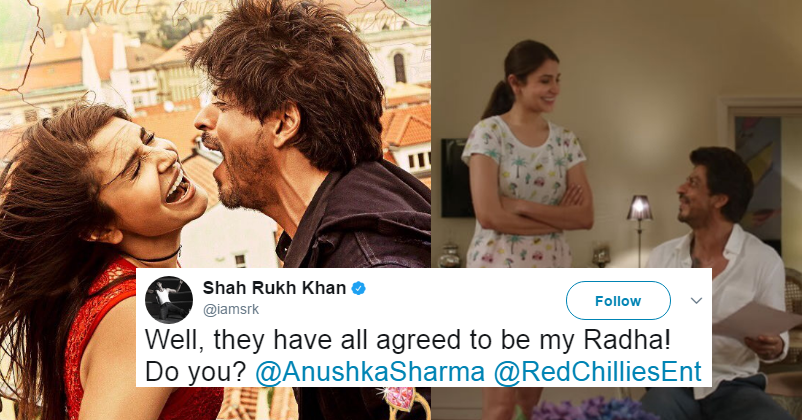802x420 pixels.
Task: Open Shah Rukh Khan's profile avatar
Action: (169, 300)
